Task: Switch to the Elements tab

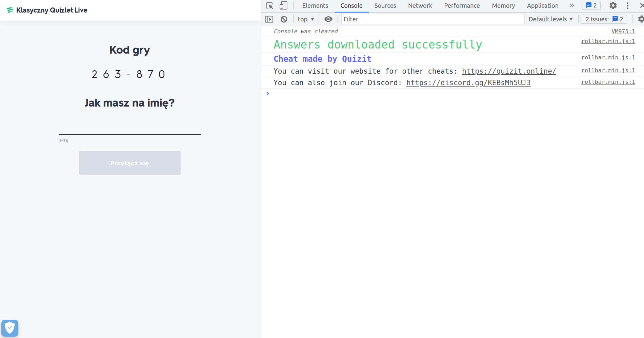Action: point(315,6)
